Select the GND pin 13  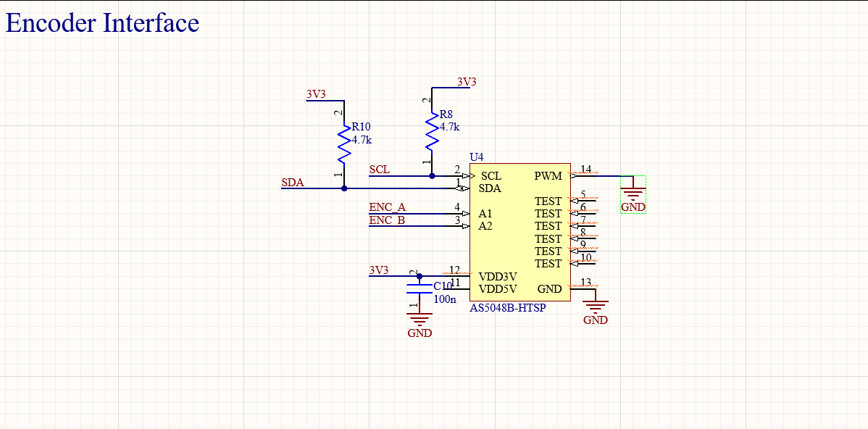(583, 288)
